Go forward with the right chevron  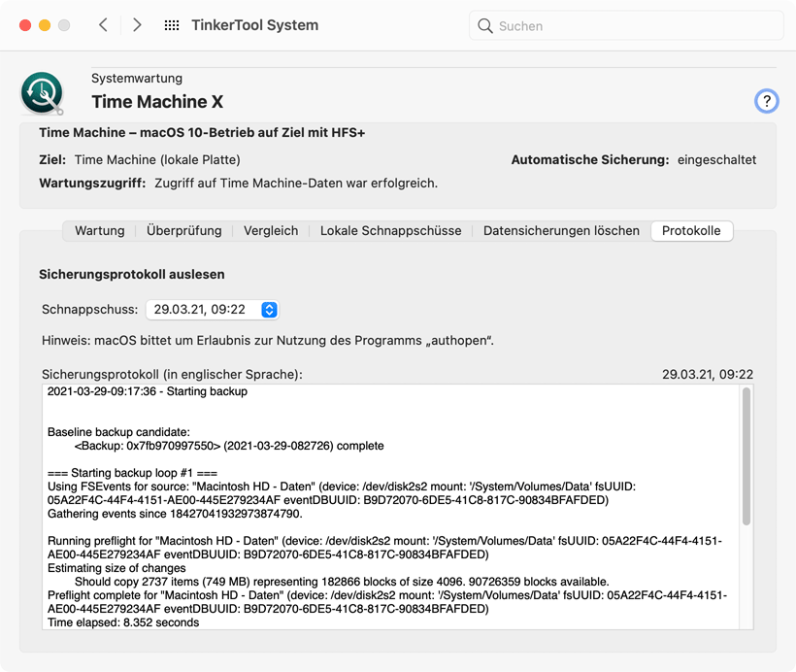pos(137,25)
